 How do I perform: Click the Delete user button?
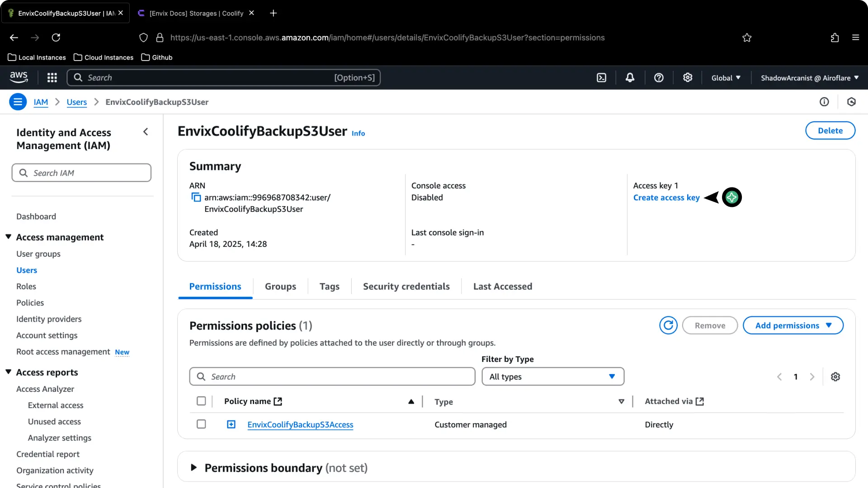pyautogui.click(x=830, y=130)
